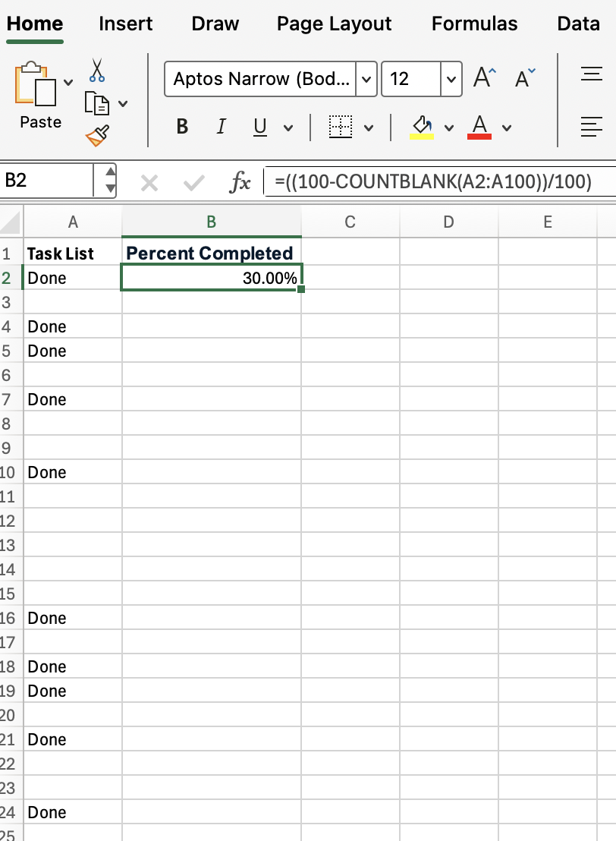Select the Done cell in row 10
616x841 pixels.
[73, 473]
